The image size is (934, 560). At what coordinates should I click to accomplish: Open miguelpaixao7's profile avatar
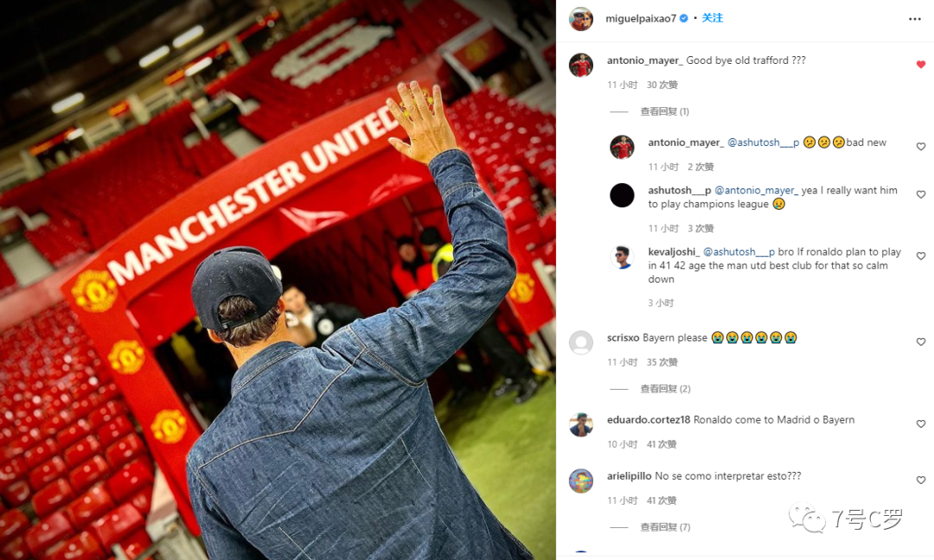point(581,19)
